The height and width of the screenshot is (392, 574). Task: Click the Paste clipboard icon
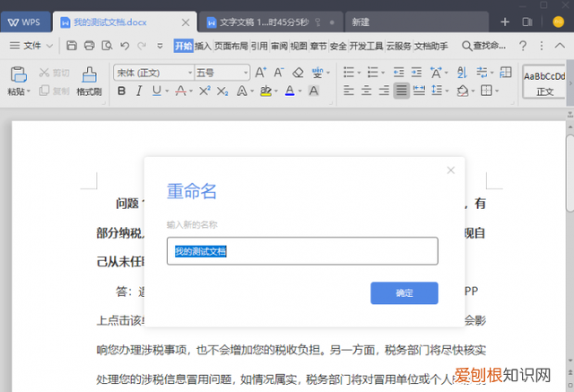[18, 74]
